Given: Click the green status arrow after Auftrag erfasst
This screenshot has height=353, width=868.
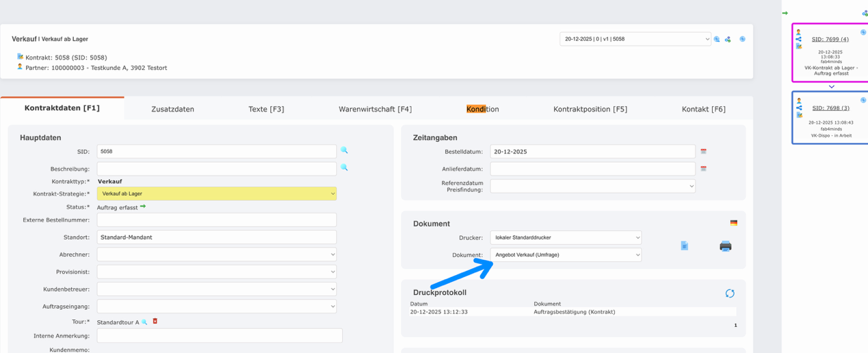Looking at the screenshot, I should (143, 207).
